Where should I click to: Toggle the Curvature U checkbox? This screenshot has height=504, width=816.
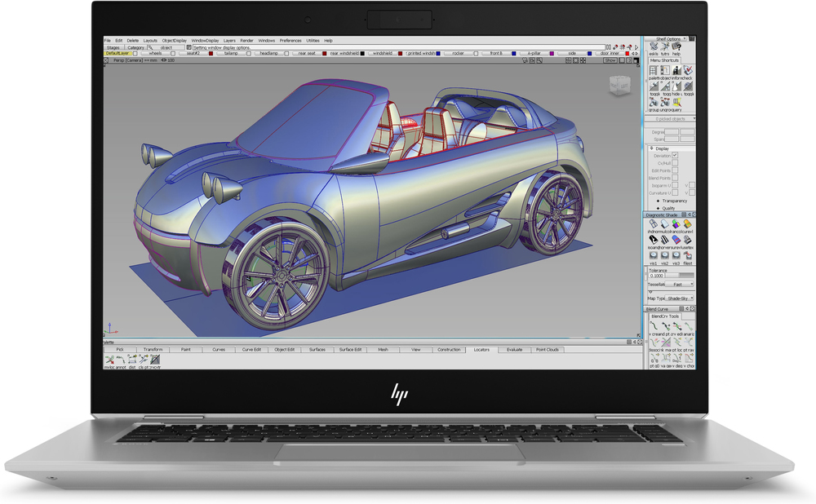[675, 193]
